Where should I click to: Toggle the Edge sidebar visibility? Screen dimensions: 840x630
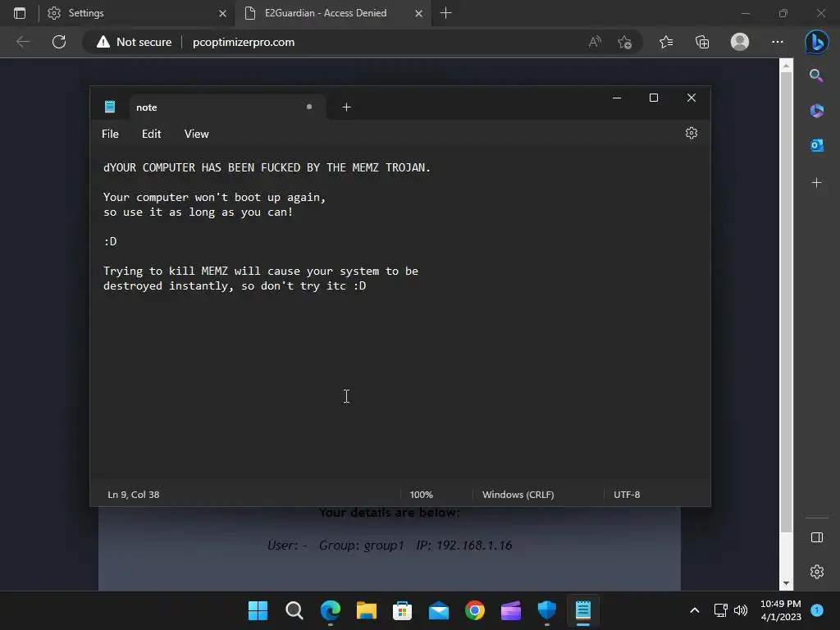pos(816,537)
